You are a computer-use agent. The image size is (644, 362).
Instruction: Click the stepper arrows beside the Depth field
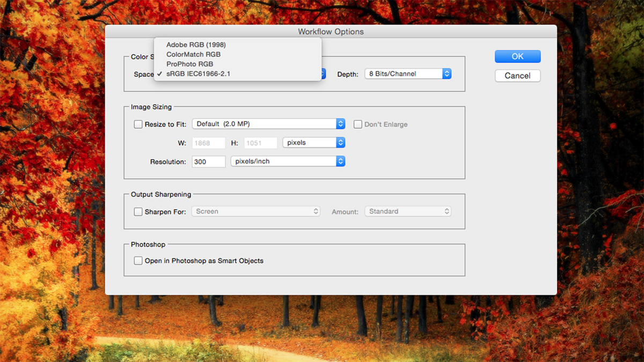(x=447, y=73)
